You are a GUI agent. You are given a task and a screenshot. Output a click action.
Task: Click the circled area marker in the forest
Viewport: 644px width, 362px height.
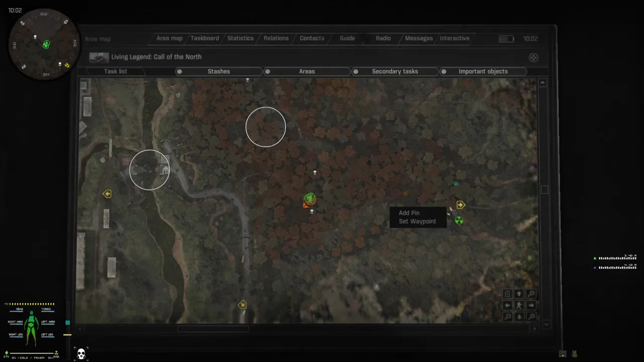(266, 127)
